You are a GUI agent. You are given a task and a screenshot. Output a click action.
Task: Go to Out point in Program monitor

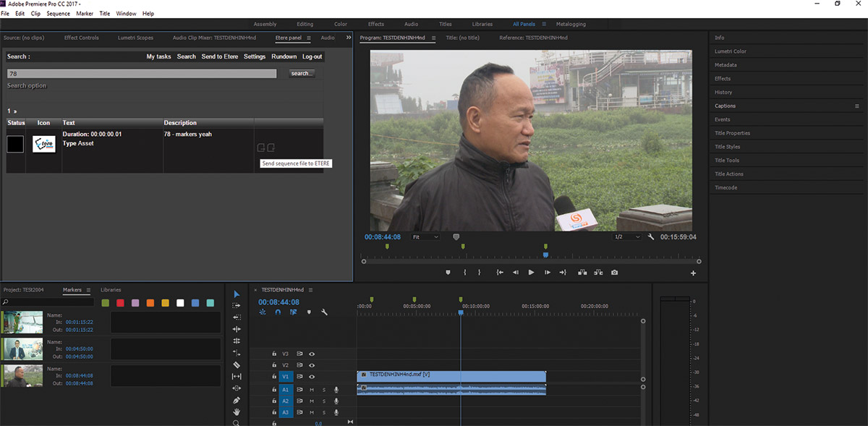pos(563,273)
